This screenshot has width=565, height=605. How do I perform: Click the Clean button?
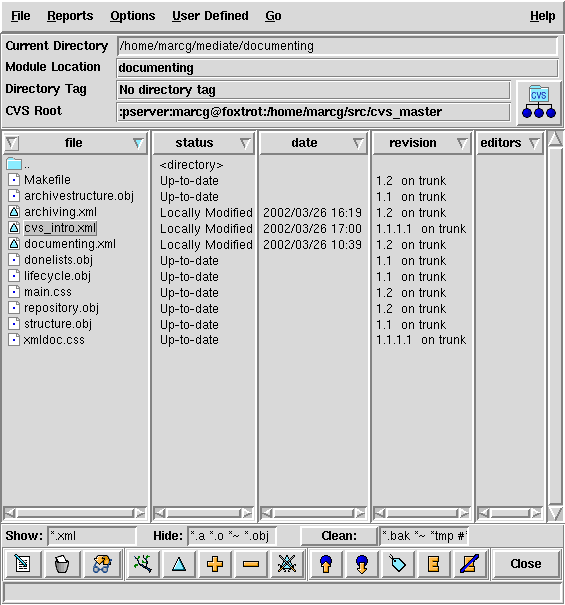[339, 536]
